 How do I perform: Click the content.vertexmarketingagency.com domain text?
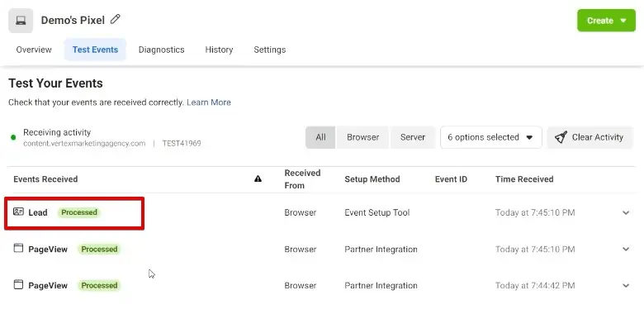tap(84, 144)
